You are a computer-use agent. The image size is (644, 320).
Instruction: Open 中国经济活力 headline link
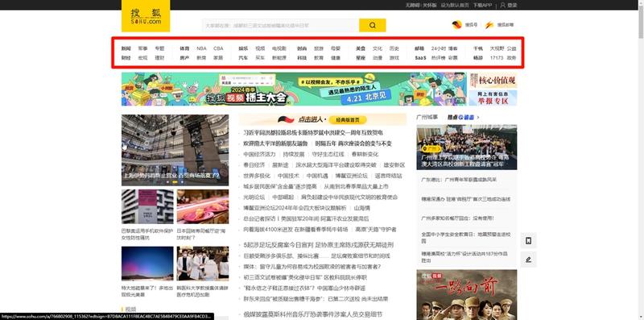point(259,154)
